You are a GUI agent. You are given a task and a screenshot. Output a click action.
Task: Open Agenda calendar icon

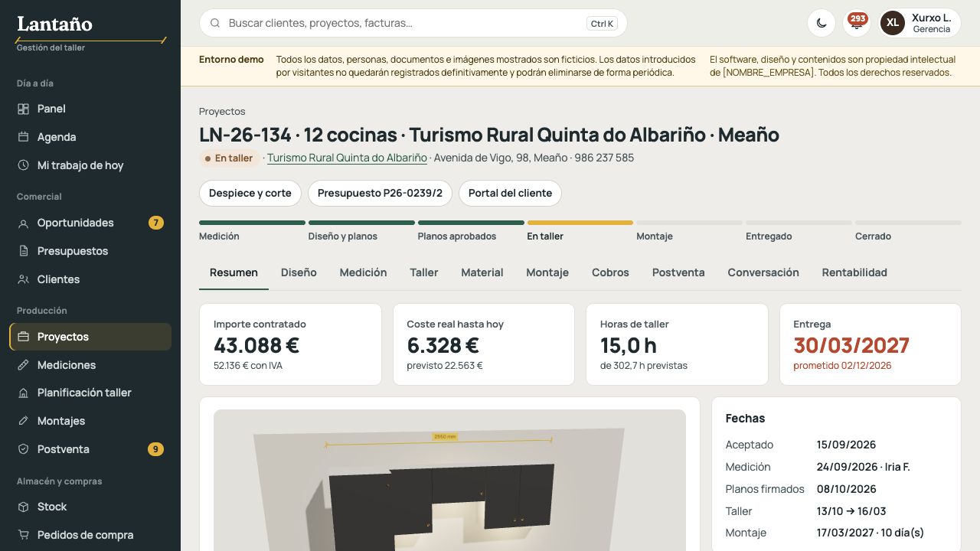[x=23, y=137]
